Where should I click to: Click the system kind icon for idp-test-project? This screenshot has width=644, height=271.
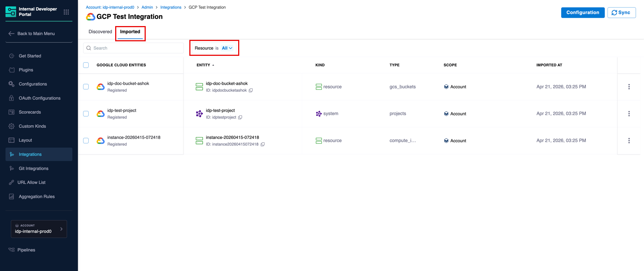tap(319, 114)
